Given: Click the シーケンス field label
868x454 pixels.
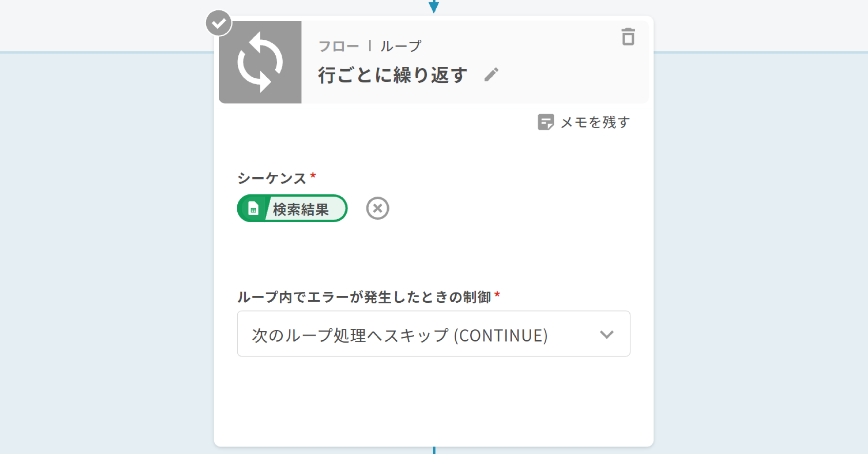Looking at the screenshot, I should 272,178.
